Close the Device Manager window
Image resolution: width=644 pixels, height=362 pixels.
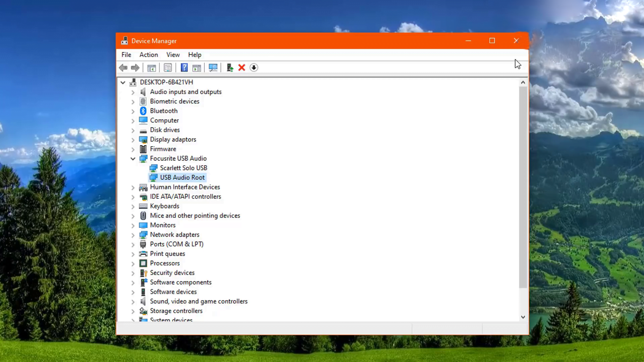pos(516,41)
